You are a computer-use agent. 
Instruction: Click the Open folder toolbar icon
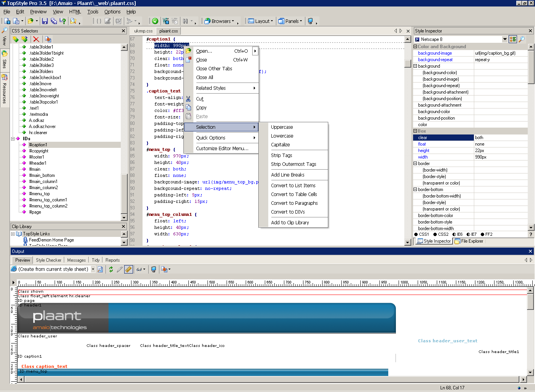31,21
